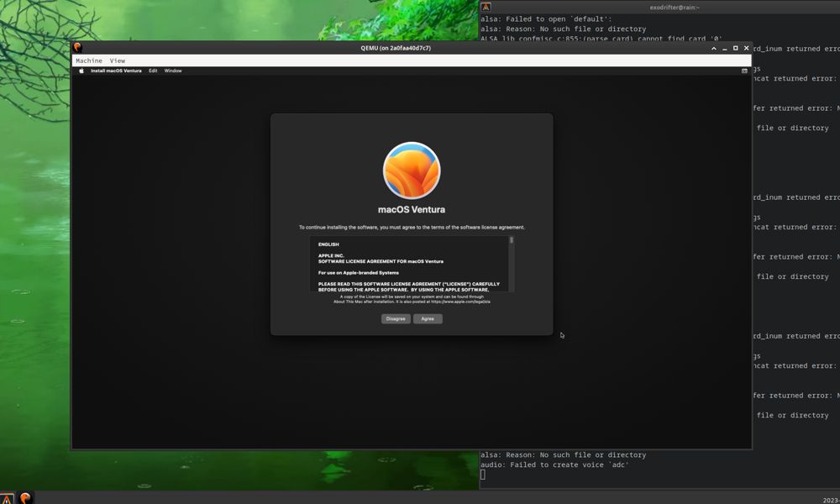Click the terminal launcher icon in the taskbar
This screenshot has height=504, width=840.
7,499
